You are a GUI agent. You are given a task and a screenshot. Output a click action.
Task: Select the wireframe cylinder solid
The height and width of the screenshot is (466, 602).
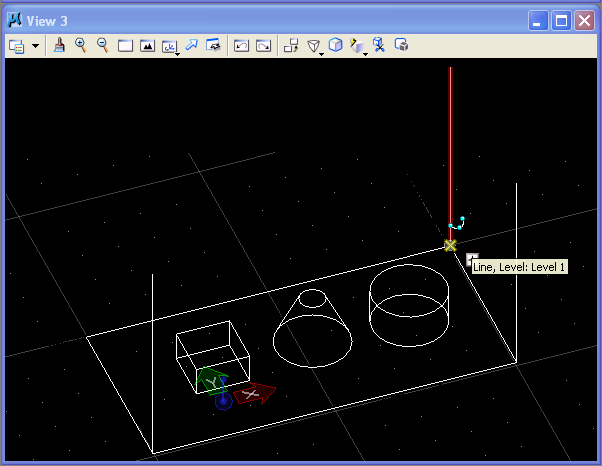coord(409,306)
